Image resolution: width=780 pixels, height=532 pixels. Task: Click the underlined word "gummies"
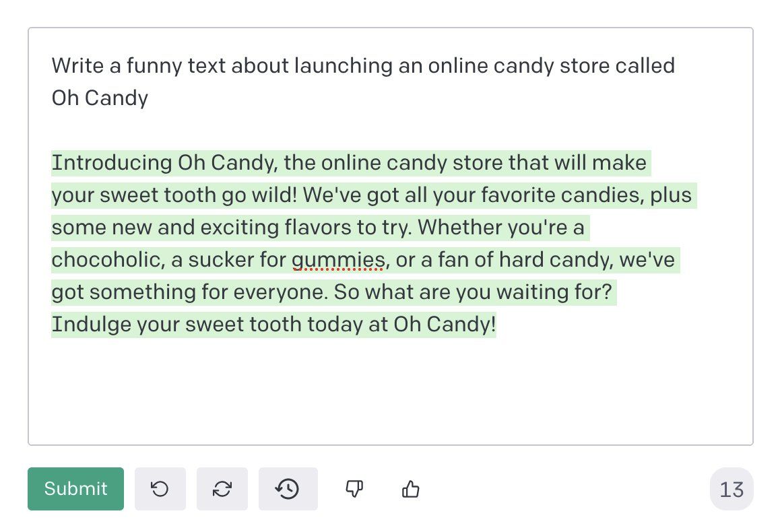coord(338,260)
